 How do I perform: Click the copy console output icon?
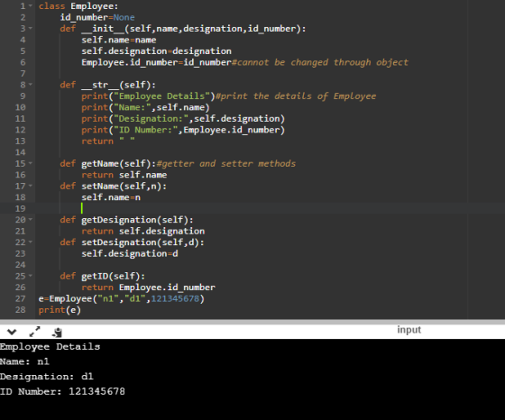pos(57,333)
